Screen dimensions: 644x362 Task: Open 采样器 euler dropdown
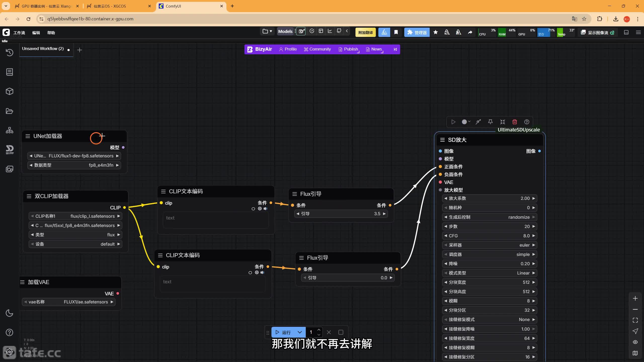click(x=490, y=245)
